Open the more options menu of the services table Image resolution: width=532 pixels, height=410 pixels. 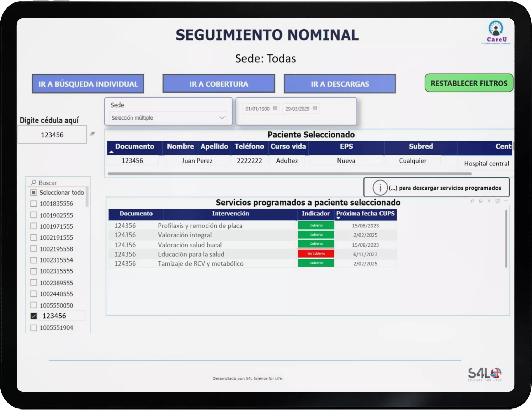click(x=506, y=201)
